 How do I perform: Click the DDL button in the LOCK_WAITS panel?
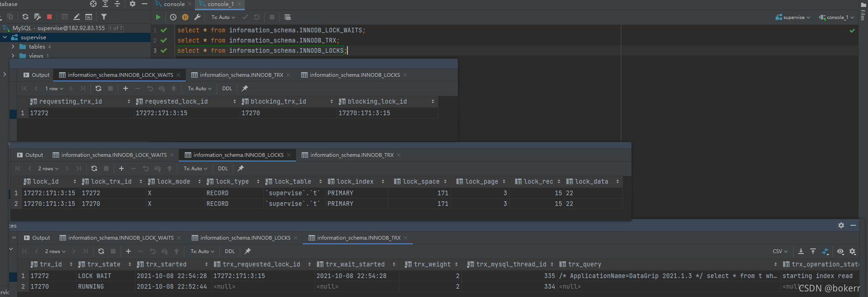pyautogui.click(x=227, y=88)
